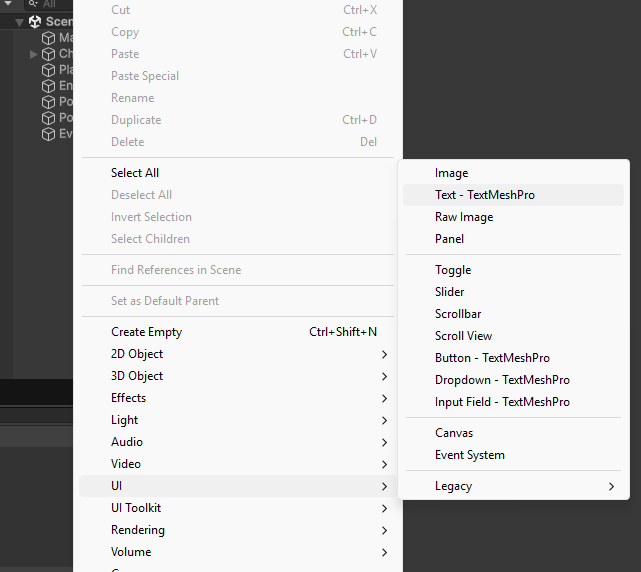Image resolution: width=641 pixels, height=572 pixels.
Task: Create a Panel UI element
Action: 513,239
